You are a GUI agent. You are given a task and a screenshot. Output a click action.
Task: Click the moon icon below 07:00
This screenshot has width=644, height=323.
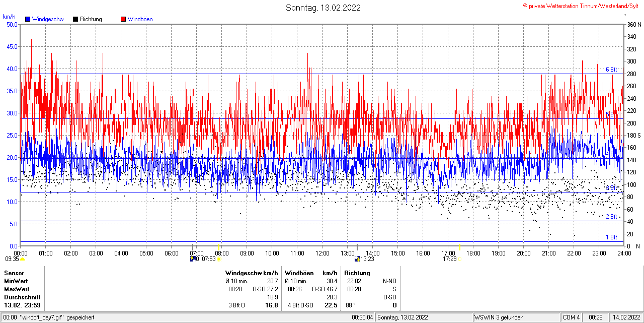coord(193,259)
